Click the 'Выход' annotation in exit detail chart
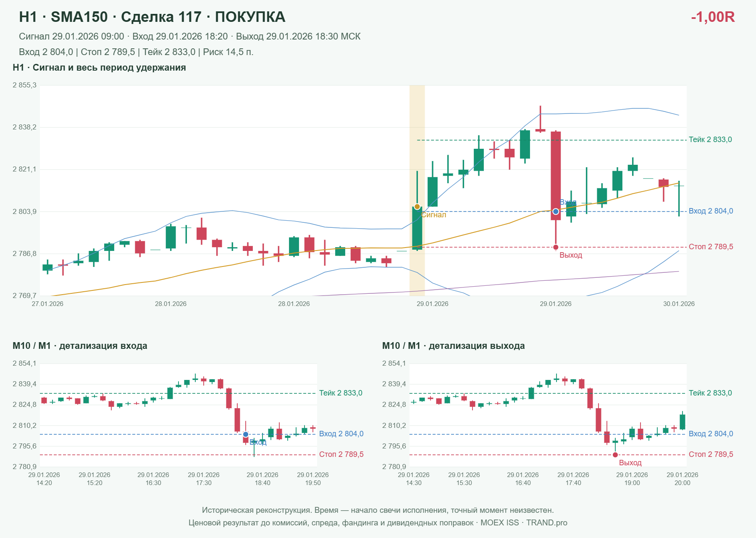This screenshot has height=538, width=756. (x=630, y=463)
